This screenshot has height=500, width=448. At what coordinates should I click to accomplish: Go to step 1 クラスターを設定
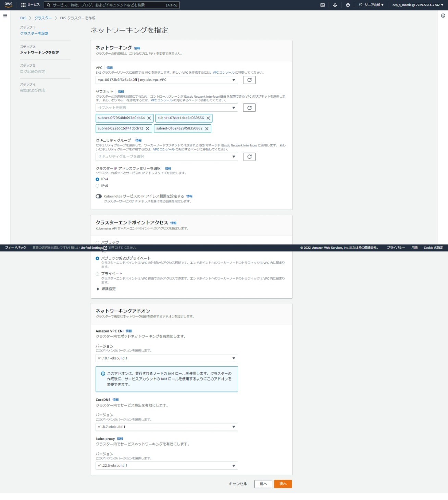tap(34, 34)
